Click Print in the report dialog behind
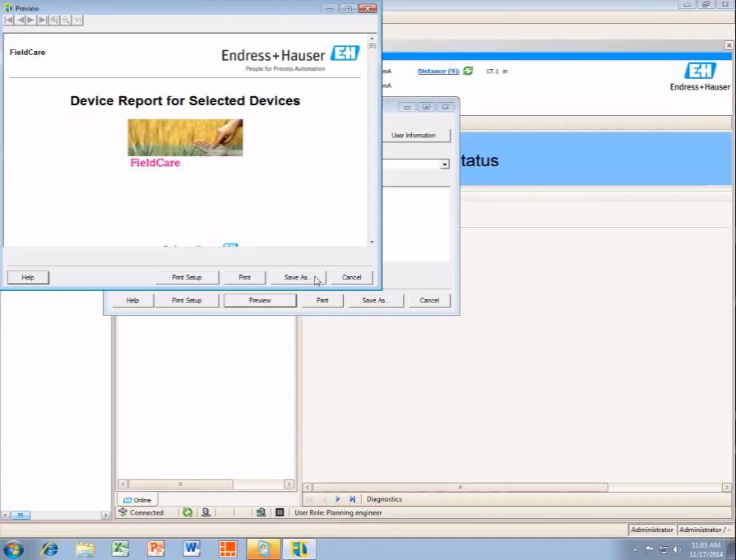The height and width of the screenshot is (560, 736). coord(322,300)
